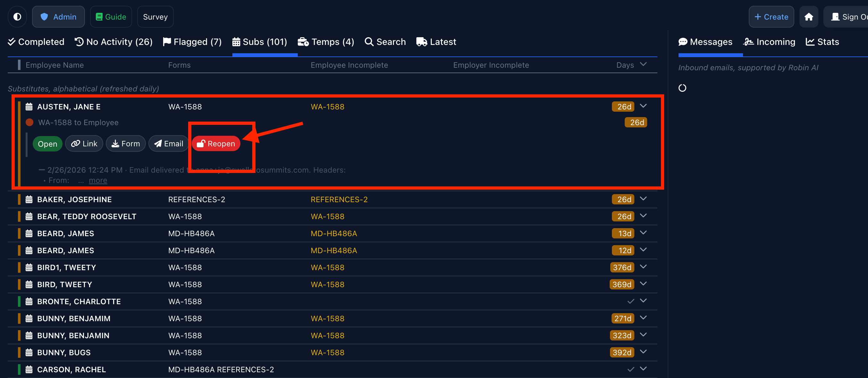Screen dimensions: 868x378
Task: Click the home icon button
Action: click(808, 16)
